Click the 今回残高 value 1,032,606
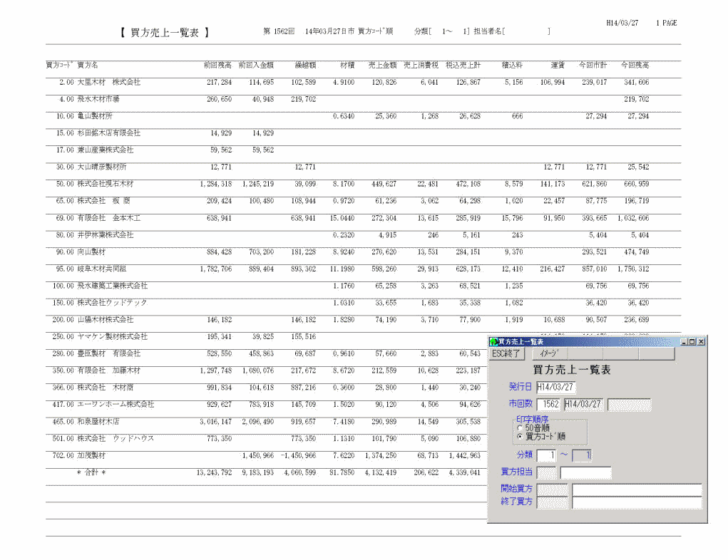Viewport: 728px width, 560px height. click(633, 218)
